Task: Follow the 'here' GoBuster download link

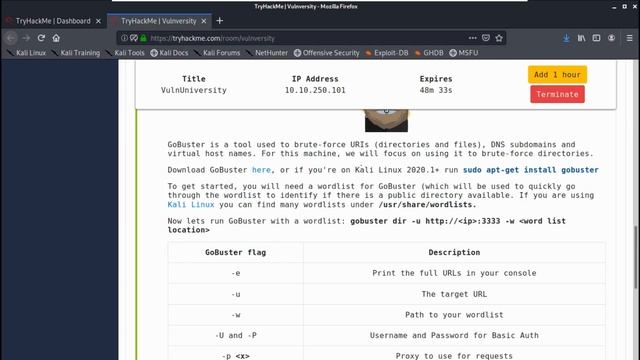Action: (x=261, y=170)
